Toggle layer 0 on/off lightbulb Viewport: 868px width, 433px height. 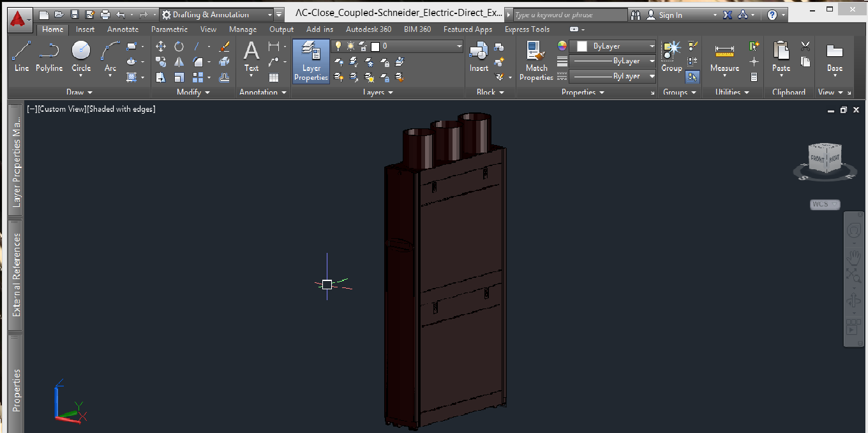(x=339, y=46)
